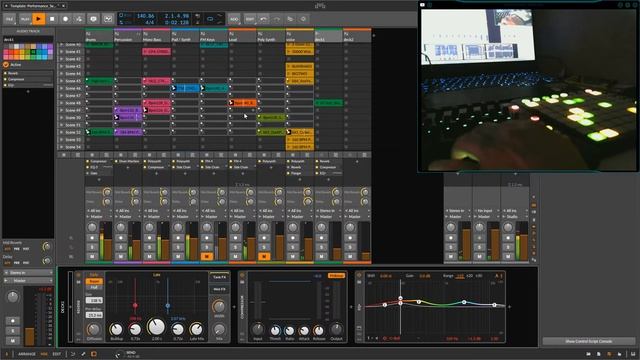This screenshot has height=360, width=640.
Task: Launch Scene 52 with its play triangle
Action: (x=62, y=132)
